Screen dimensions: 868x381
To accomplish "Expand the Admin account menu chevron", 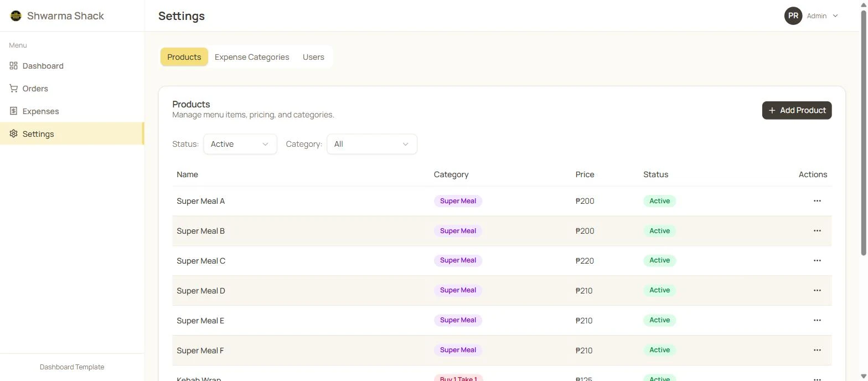I will 835,16.
